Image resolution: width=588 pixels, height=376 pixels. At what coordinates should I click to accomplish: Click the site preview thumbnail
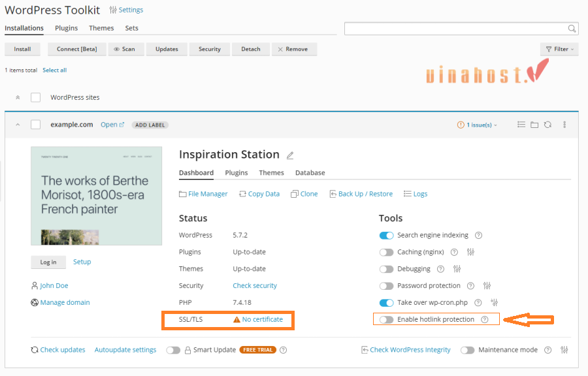coord(97,196)
